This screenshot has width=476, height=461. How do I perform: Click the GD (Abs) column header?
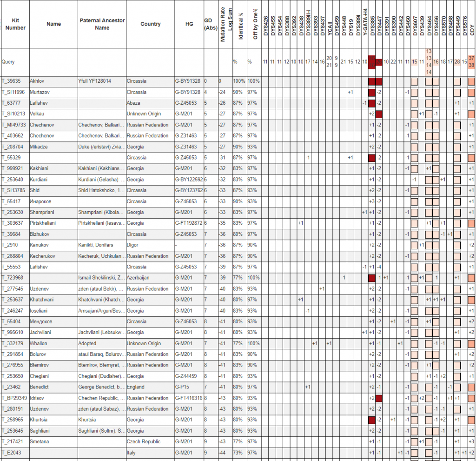[x=210, y=24]
